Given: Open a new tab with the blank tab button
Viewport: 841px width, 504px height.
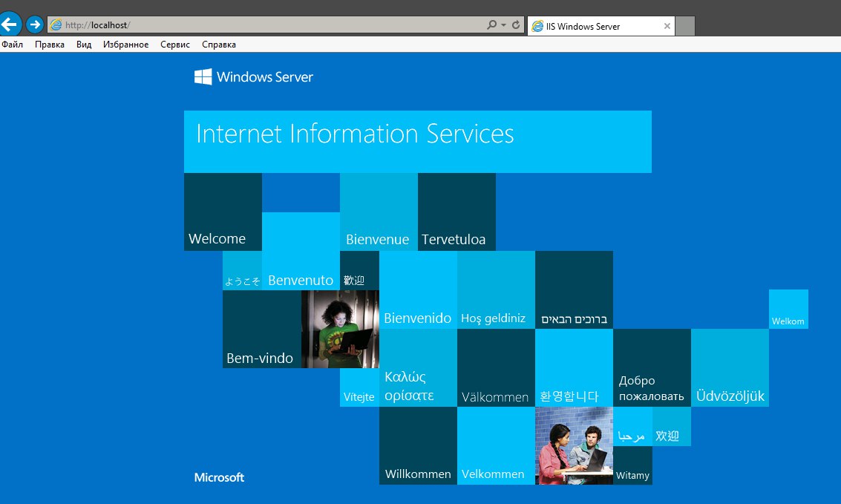Looking at the screenshot, I should click(685, 26).
